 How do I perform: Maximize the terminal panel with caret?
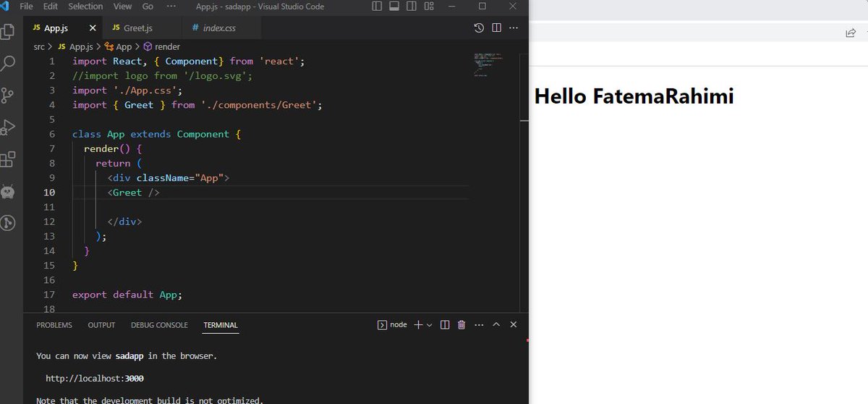[x=496, y=325]
